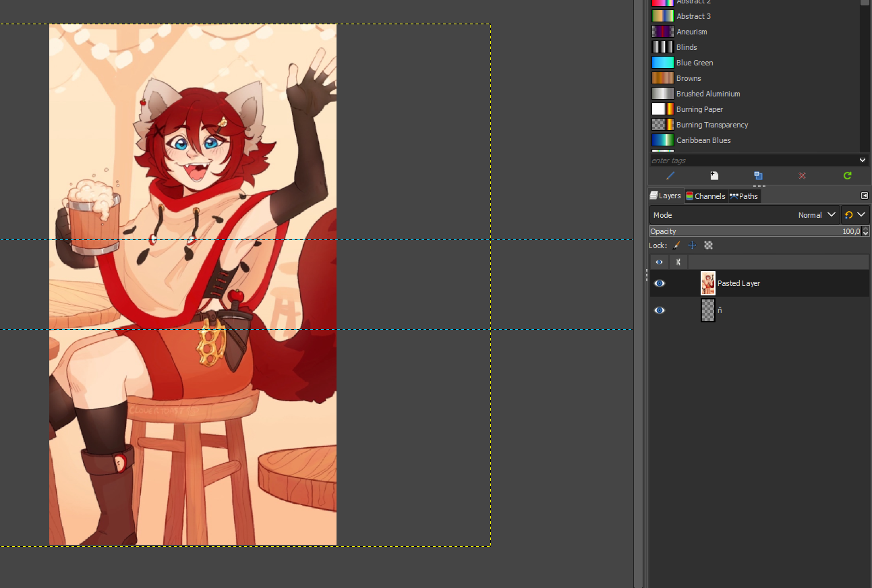Select the Caribbean Blues gradient

point(703,140)
